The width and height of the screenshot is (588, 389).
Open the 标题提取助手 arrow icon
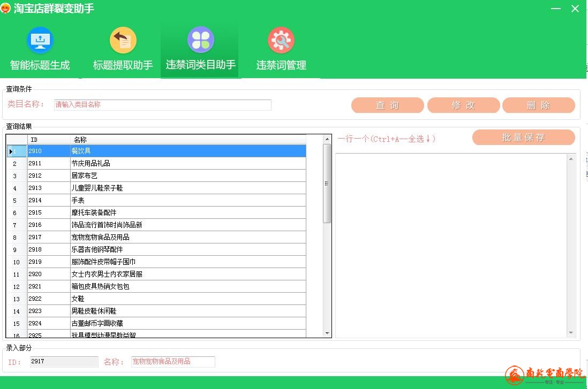click(123, 40)
